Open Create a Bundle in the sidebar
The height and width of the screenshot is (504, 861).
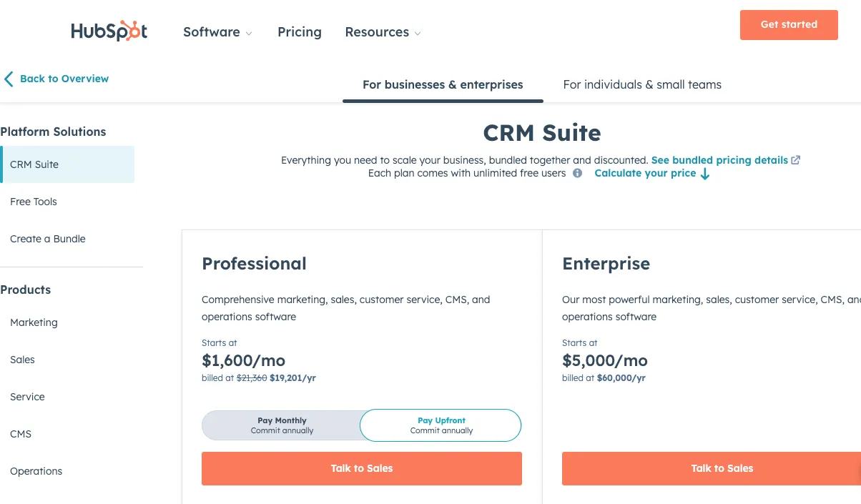48,239
